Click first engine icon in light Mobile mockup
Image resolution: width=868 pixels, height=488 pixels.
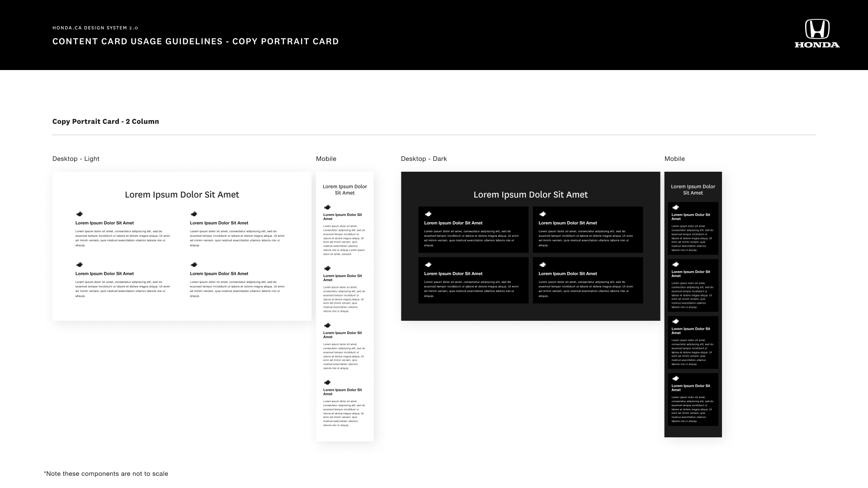tap(327, 207)
